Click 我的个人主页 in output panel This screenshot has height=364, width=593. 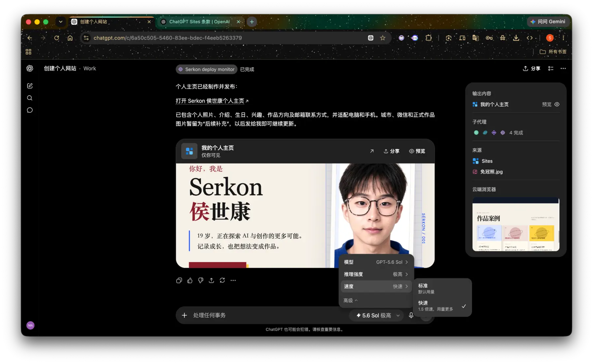494,104
